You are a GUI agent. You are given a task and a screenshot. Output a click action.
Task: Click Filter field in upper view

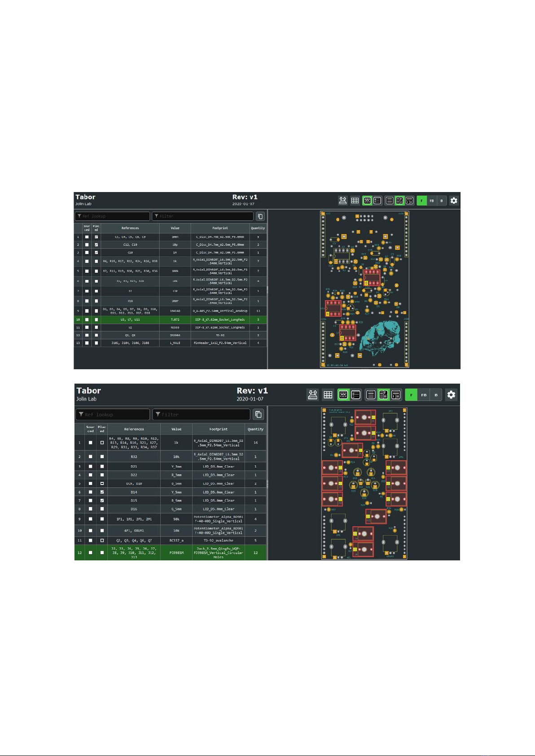[203, 216]
